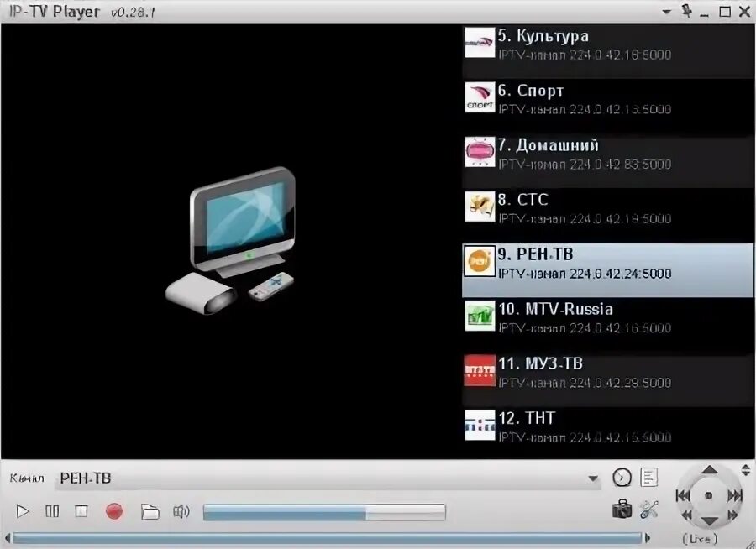Go to previous channel with skip-back button
Image resolution: width=756 pixels, height=549 pixels.
point(683,495)
